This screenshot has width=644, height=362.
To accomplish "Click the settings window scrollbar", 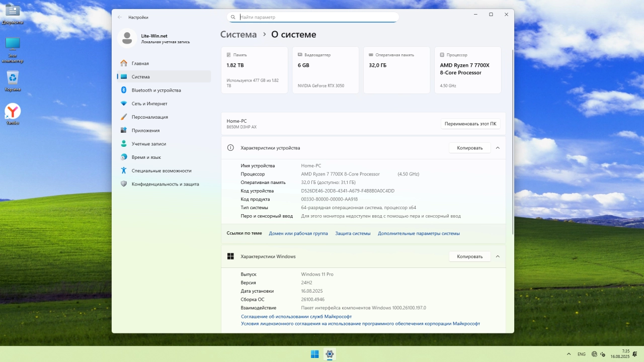I will [512, 141].
